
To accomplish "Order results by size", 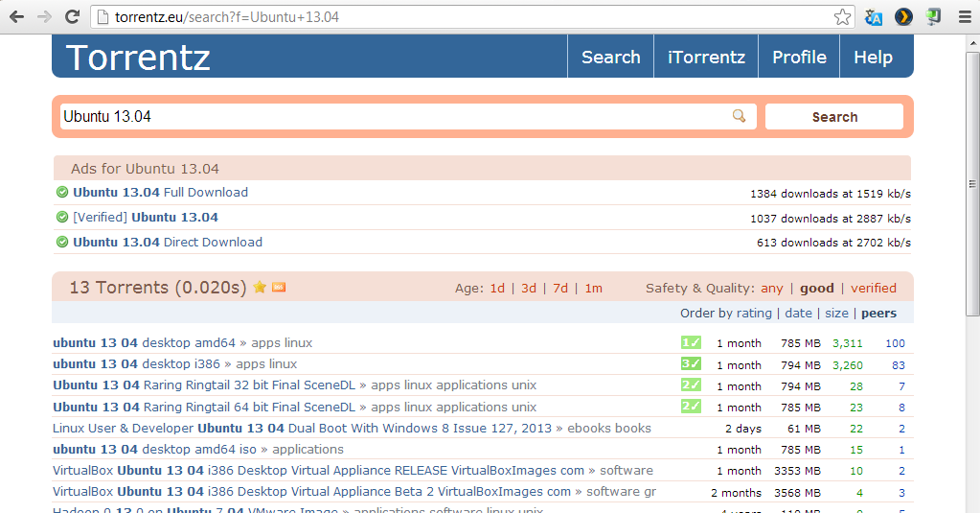I will click(x=837, y=313).
